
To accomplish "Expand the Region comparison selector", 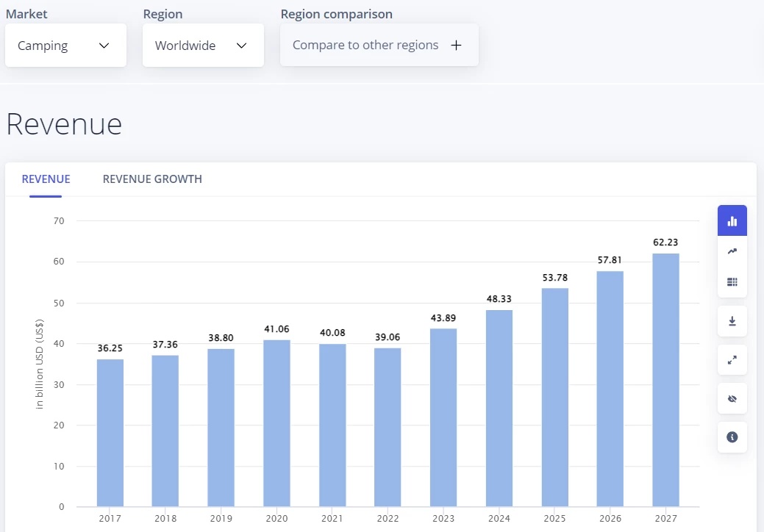I will click(x=379, y=45).
